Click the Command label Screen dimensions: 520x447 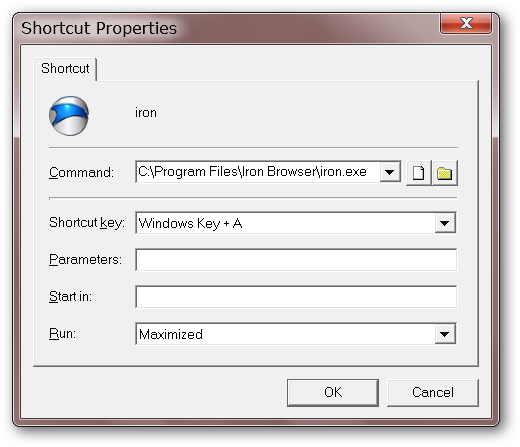[81, 172]
